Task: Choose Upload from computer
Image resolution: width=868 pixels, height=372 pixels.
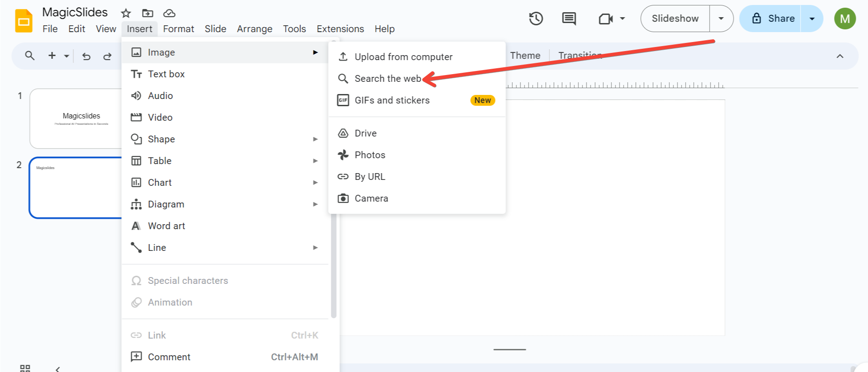Action: pyautogui.click(x=403, y=57)
